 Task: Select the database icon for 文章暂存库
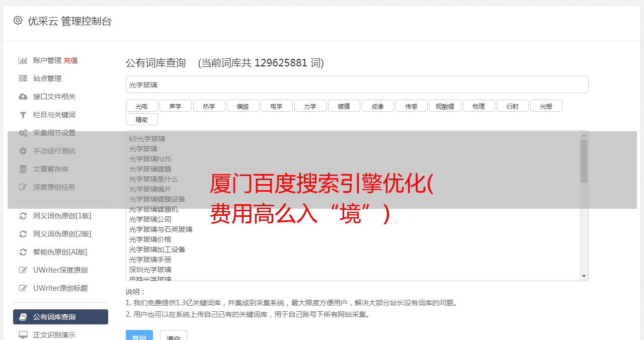click(23, 169)
